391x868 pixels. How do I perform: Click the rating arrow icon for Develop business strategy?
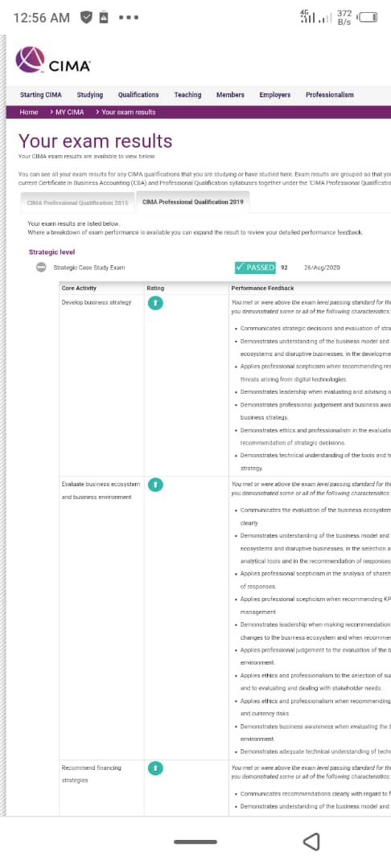tap(155, 303)
